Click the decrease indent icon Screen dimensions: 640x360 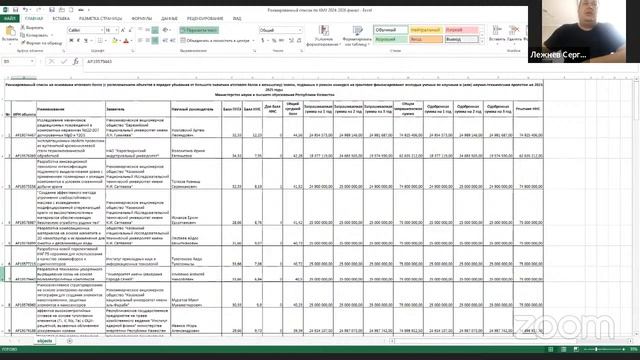click(165, 40)
